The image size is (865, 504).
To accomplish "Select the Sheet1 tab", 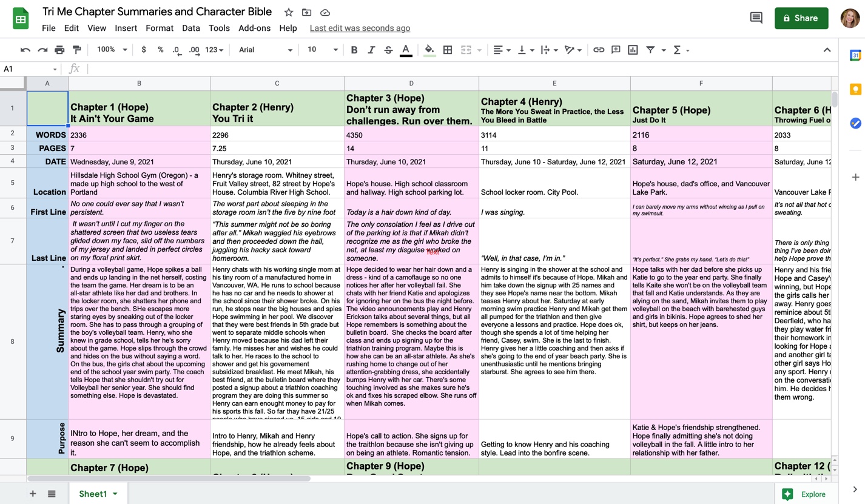I will click(97, 494).
